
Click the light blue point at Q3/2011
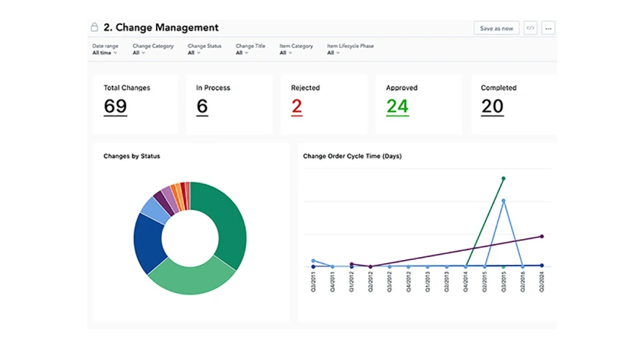[x=313, y=261]
